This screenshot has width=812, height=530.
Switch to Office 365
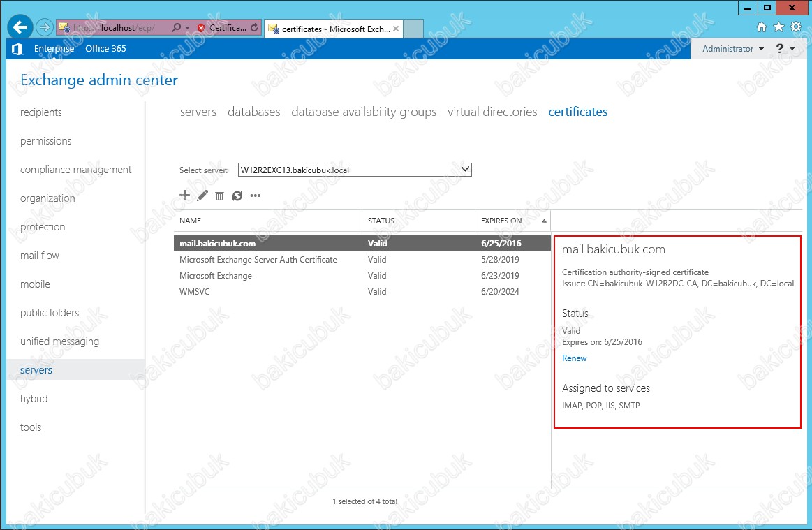tap(105, 49)
